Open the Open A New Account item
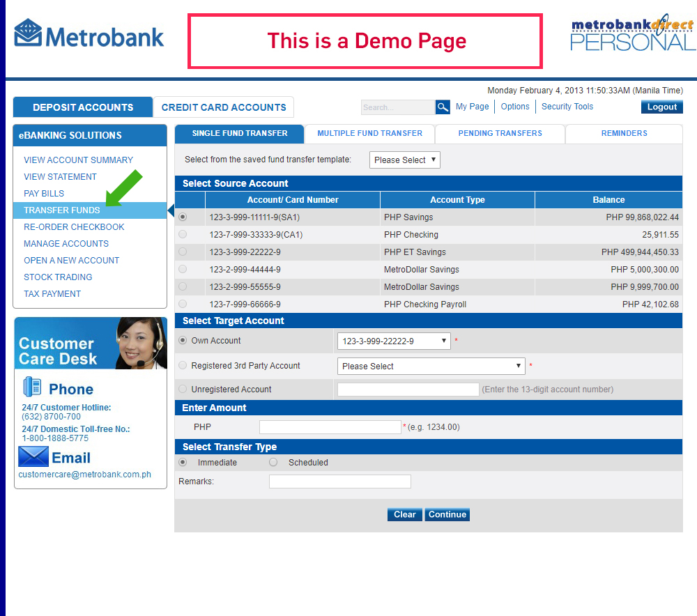Screen dimensions: 697x616 pos(71,261)
